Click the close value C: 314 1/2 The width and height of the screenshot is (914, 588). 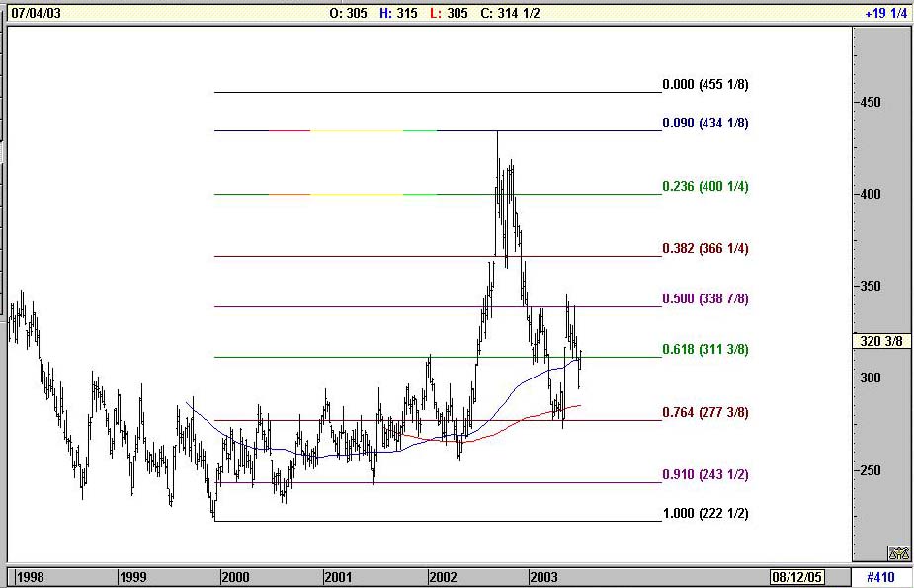[x=510, y=13]
